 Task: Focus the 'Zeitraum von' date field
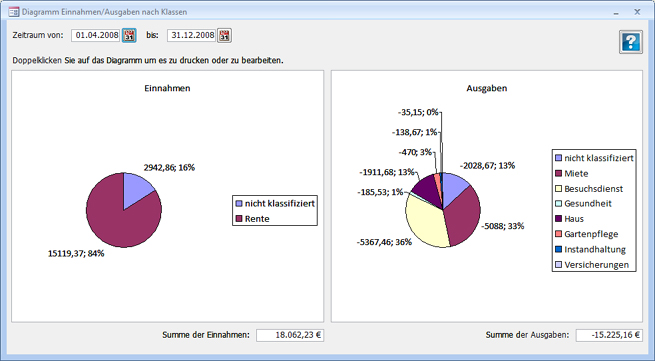[96, 36]
